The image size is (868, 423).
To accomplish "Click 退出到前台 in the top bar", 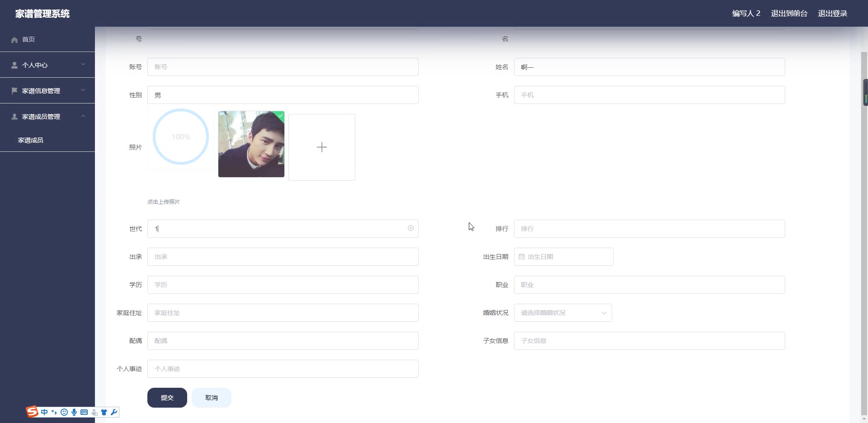I will coord(789,14).
